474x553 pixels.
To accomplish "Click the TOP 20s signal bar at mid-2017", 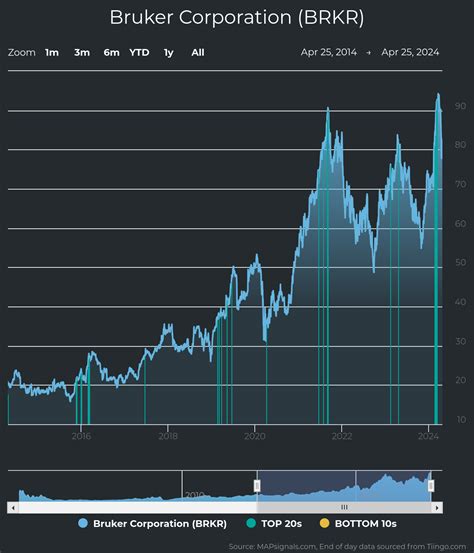I will pyautogui.click(x=145, y=391).
